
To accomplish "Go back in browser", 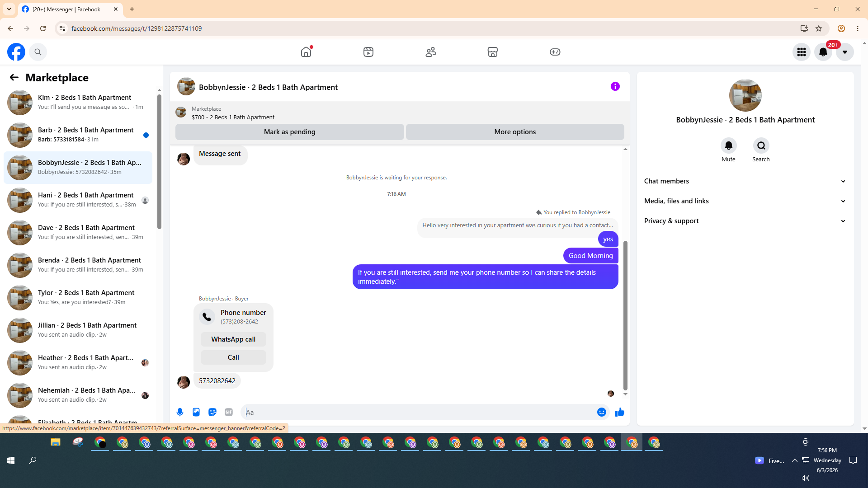I will 10,28.
